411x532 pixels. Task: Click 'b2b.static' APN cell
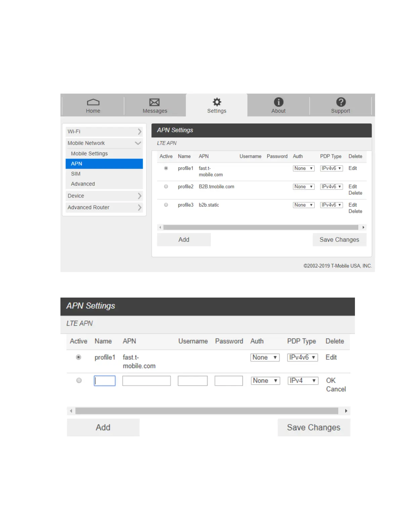click(209, 205)
